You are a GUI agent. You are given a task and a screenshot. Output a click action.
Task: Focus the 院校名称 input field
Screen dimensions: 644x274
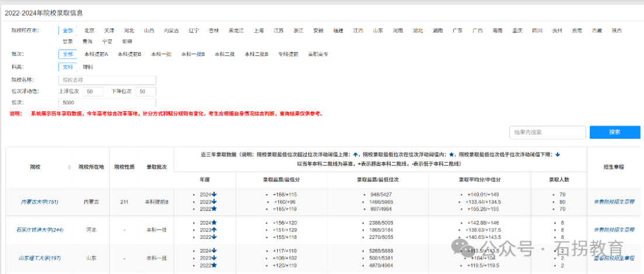pos(107,80)
